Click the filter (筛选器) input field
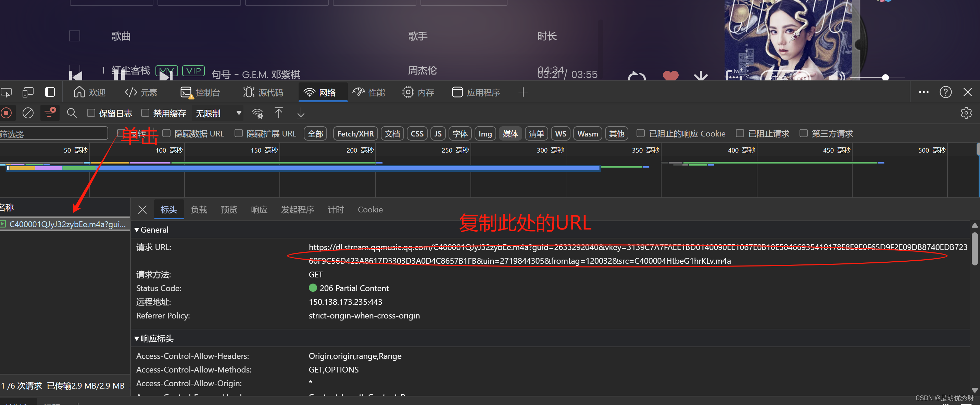 pos(53,134)
